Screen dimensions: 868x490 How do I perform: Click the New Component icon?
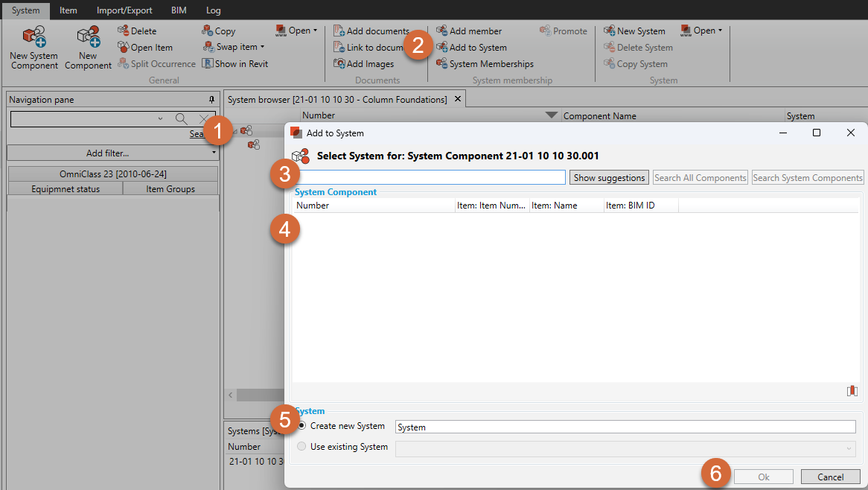coord(87,47)
